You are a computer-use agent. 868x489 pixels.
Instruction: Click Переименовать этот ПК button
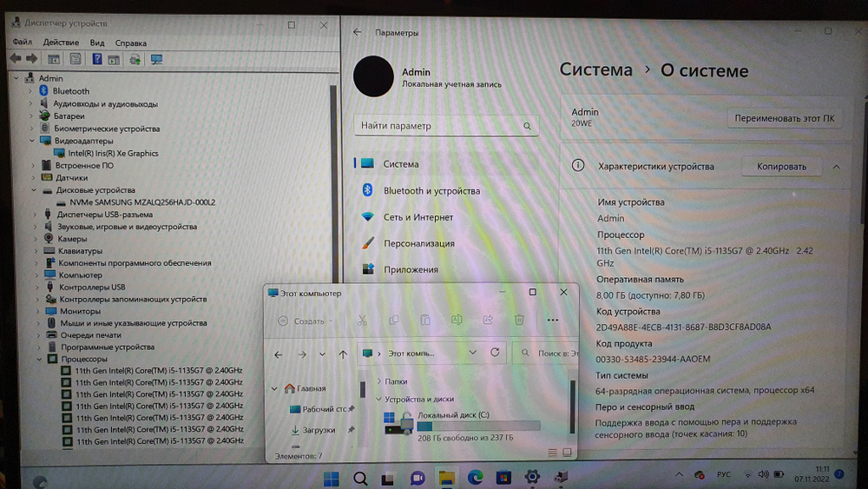(785, 118)
